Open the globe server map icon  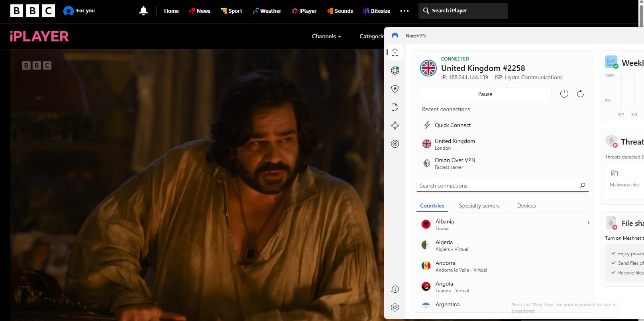395,70
